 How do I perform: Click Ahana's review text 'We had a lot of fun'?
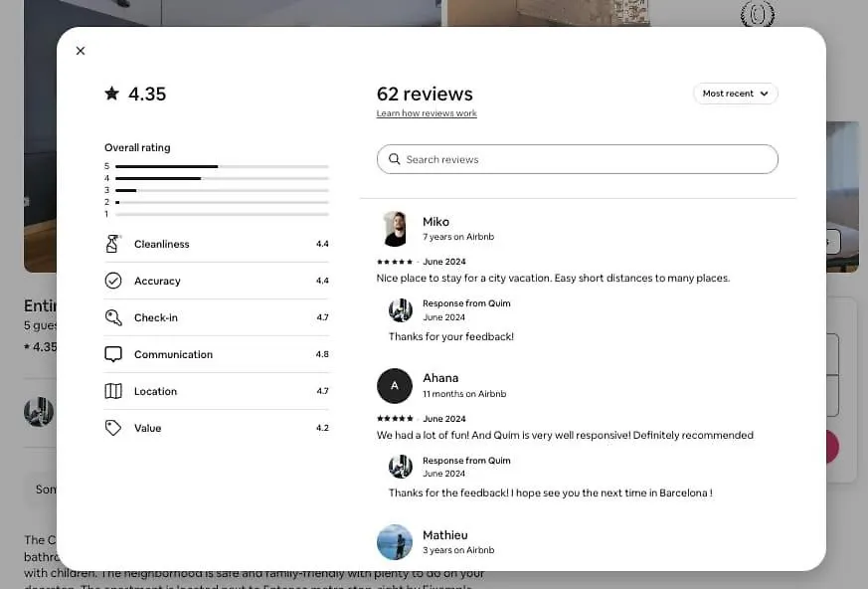click(x=565, y=436)
